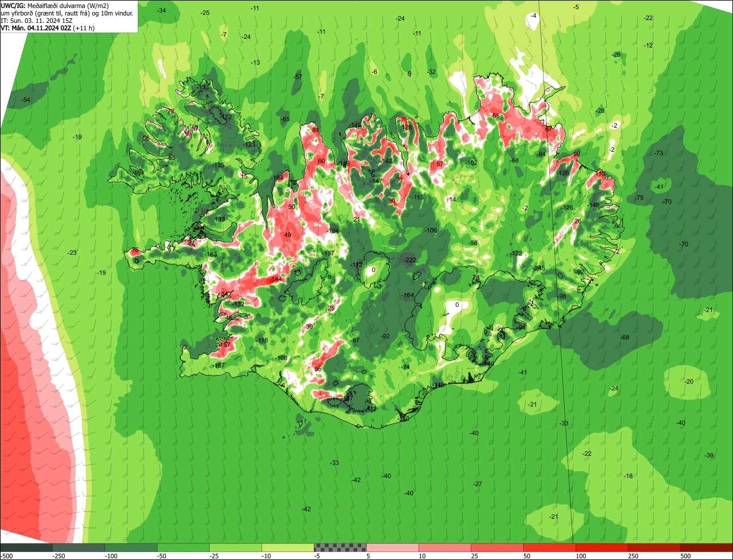Click the ocean value '-13' at upper left

tap(255, 62)
